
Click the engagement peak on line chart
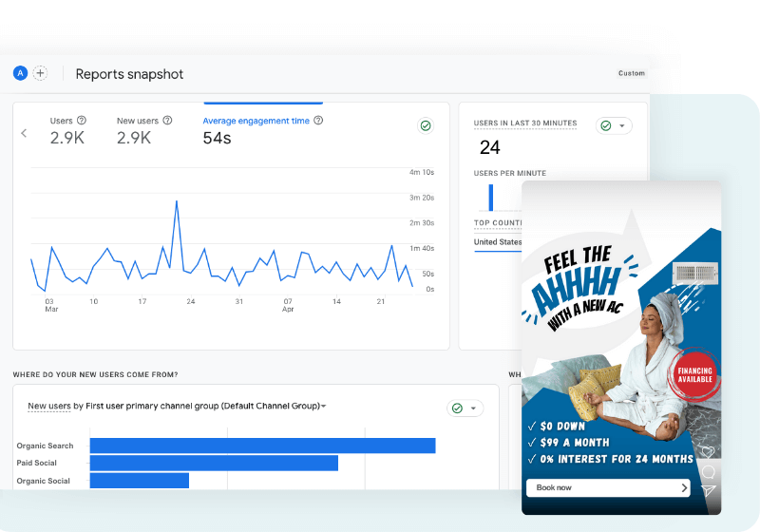point(177,201)
